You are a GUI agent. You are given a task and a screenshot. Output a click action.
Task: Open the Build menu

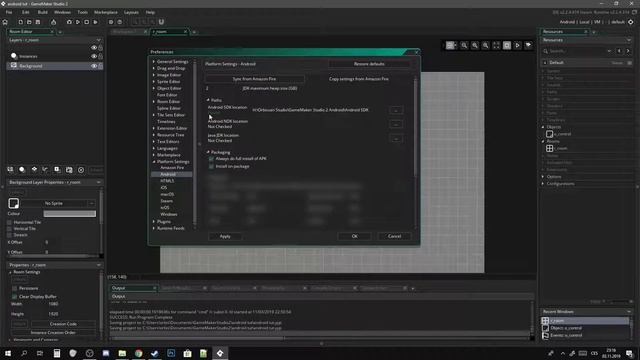42,12
